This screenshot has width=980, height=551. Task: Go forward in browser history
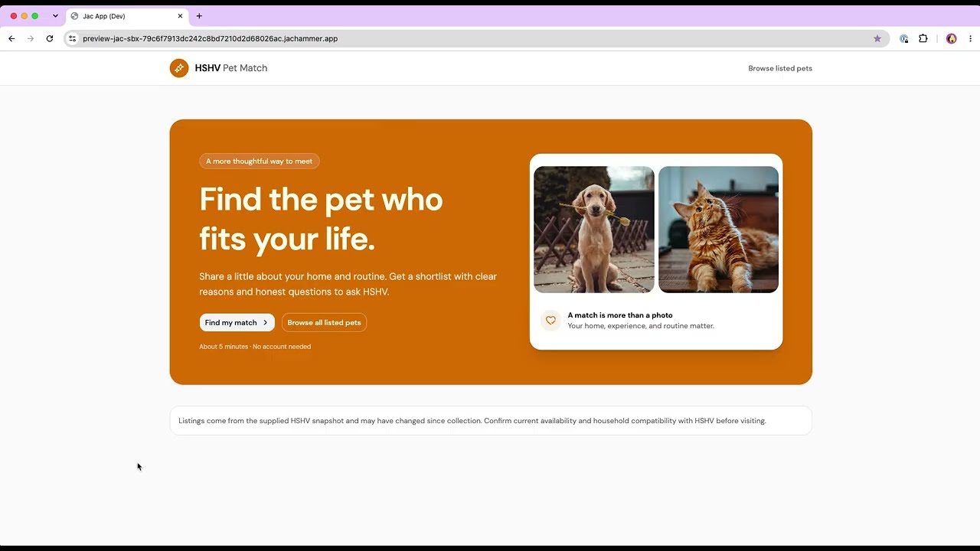31,38
